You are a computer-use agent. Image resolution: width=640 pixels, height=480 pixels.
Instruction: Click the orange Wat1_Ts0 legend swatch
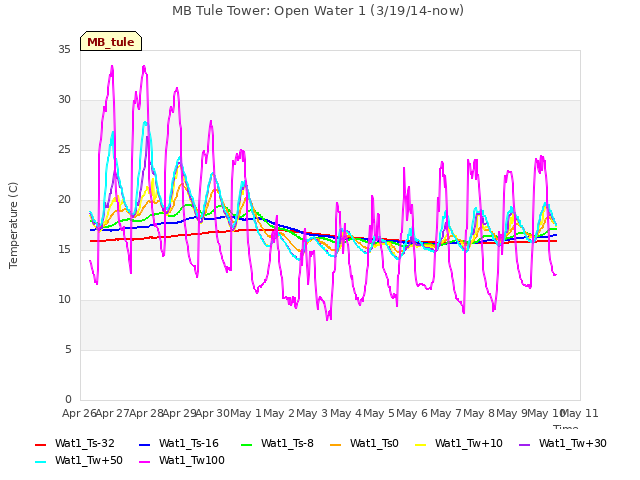tap(335, 444)
